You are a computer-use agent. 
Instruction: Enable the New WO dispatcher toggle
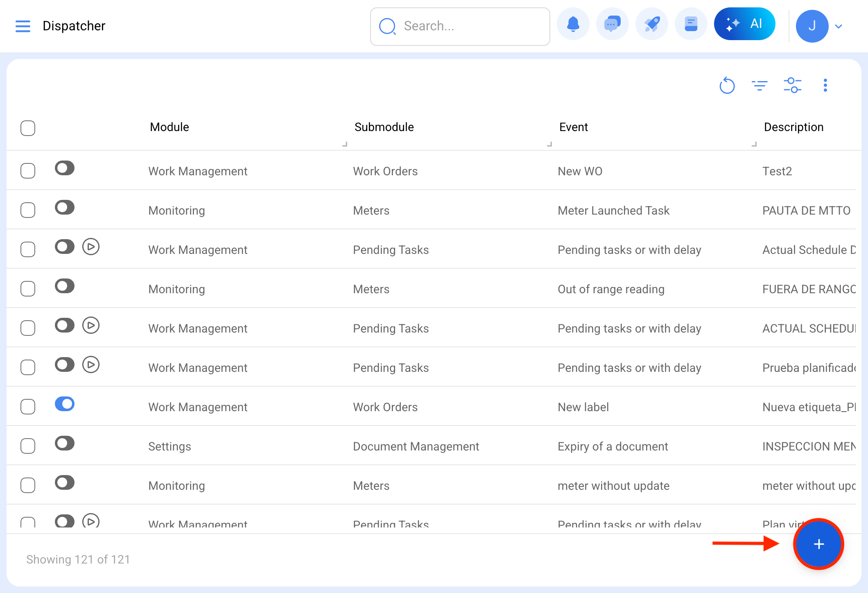(x=65, y=168)
